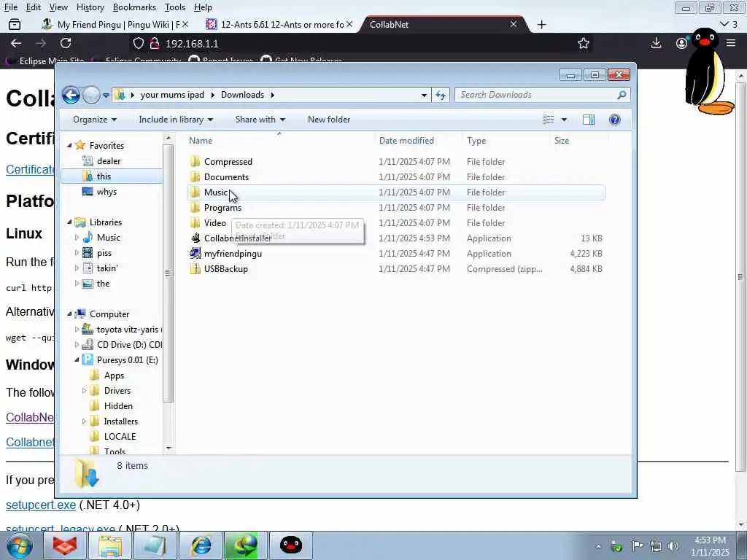Image resolution: width=747 pixels, height=560 pixels.
Task: Open the browser File menu
Action: tap(11, 7)
